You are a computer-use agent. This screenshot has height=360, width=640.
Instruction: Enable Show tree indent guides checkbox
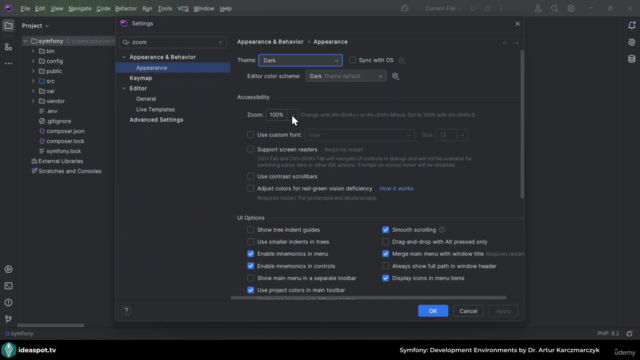click(251, 230)
